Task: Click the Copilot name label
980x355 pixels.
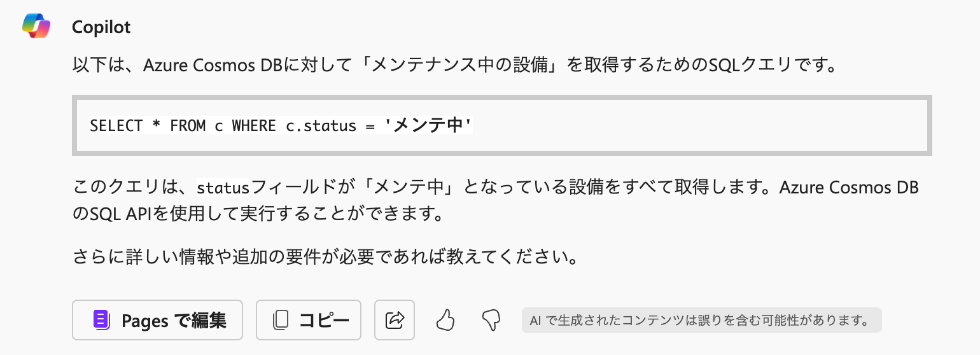Action: [x=101, y=27]
